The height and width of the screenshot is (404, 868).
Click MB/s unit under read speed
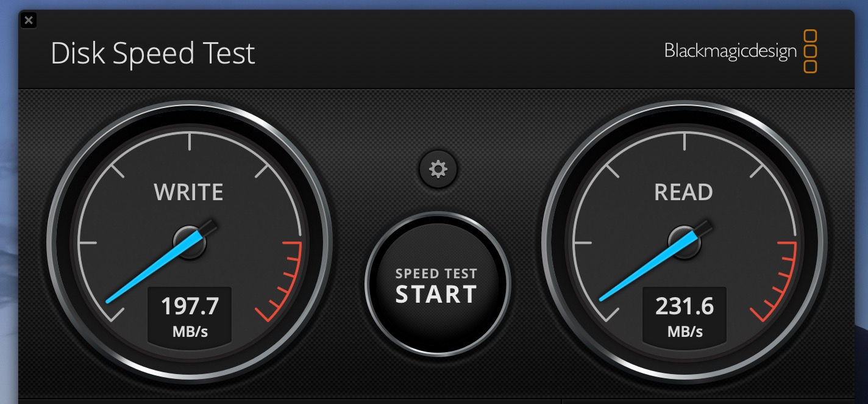coord(685,331)
